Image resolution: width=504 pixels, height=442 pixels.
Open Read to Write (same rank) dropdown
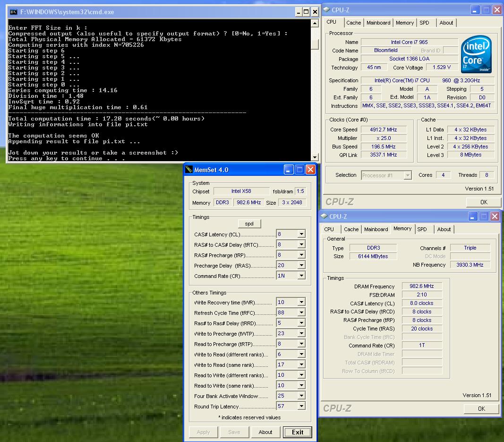pos(301,385)
